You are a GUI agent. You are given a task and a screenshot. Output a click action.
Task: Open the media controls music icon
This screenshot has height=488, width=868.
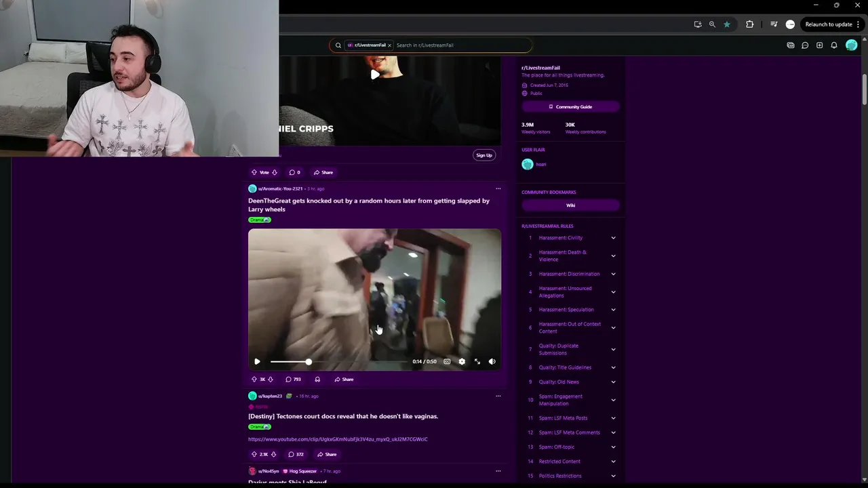774,24
